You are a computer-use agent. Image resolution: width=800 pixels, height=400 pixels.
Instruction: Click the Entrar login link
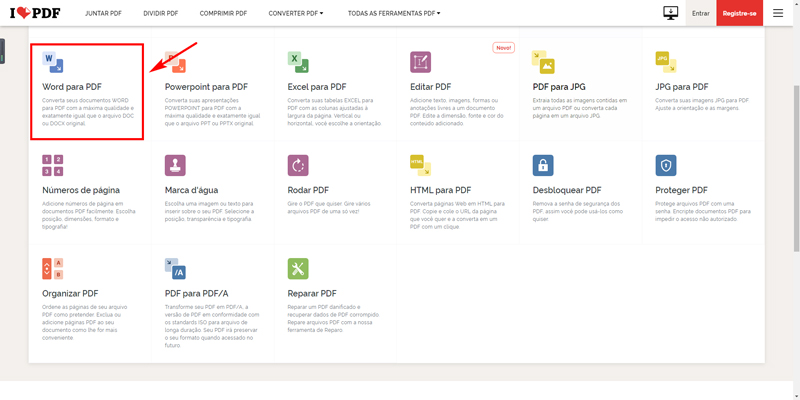[x=701, y=13]
